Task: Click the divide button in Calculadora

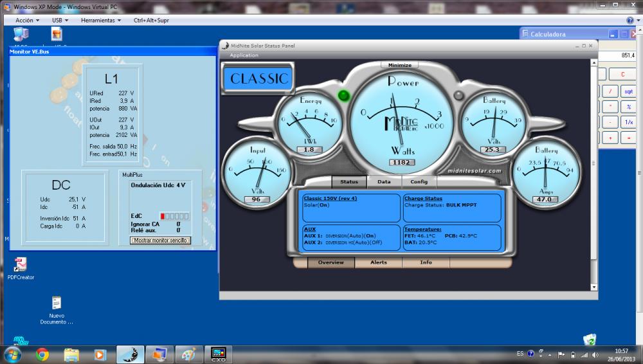Action: pyautogui.click(x=610, y=91)
